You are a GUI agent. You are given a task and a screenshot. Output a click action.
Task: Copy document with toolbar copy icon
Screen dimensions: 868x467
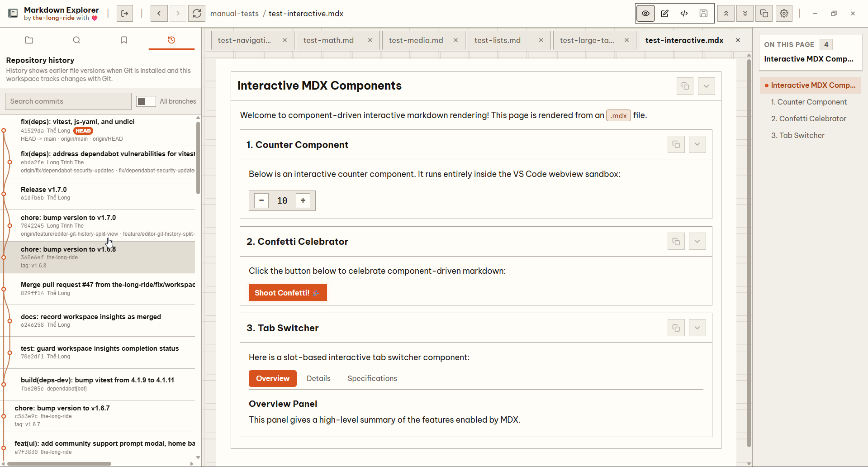(x=764, y=14)
